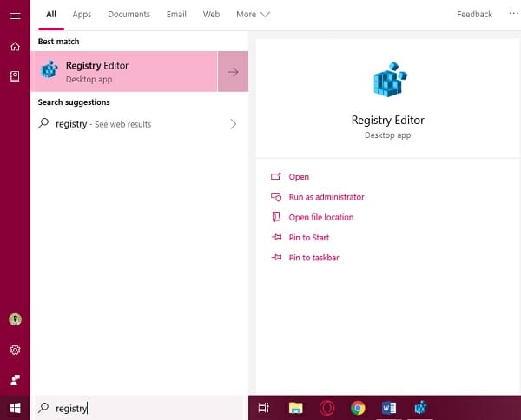
Task: Switch to the Web tab
Action: click(x=211, y=14)
